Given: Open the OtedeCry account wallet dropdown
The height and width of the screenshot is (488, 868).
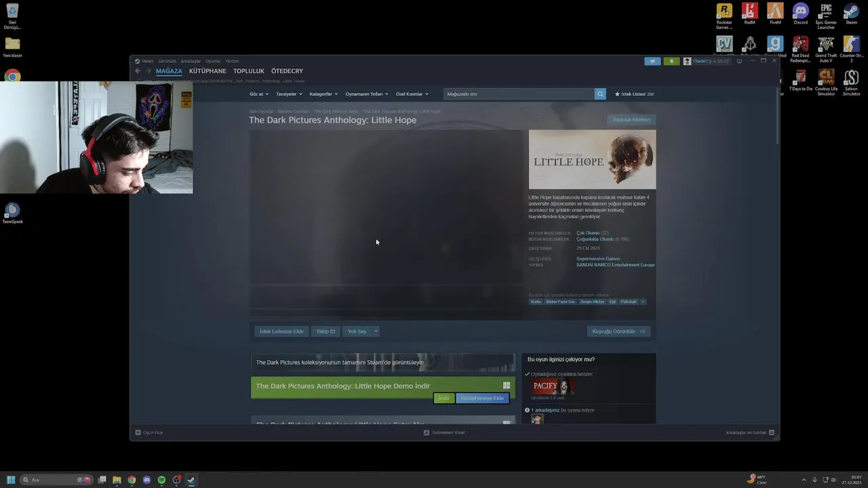Looking at the screenshot, I should [x=706, y=61].
